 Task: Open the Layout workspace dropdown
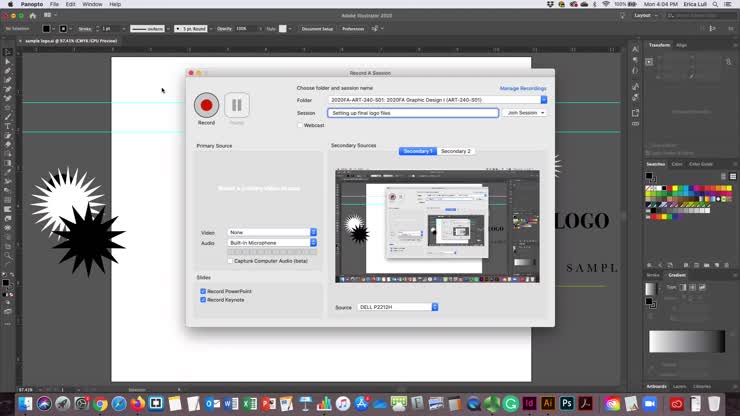(x=646, y=16)
